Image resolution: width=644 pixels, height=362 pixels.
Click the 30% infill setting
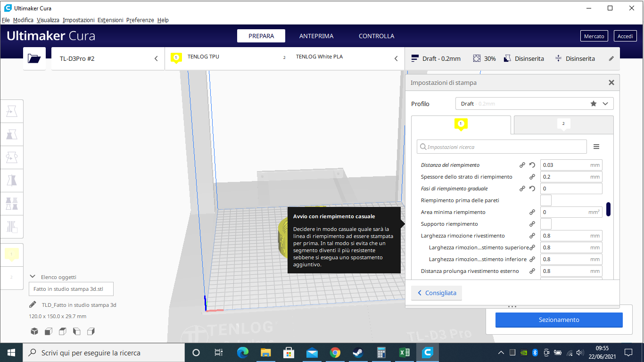pyautogui.click(x=485, y=58)
